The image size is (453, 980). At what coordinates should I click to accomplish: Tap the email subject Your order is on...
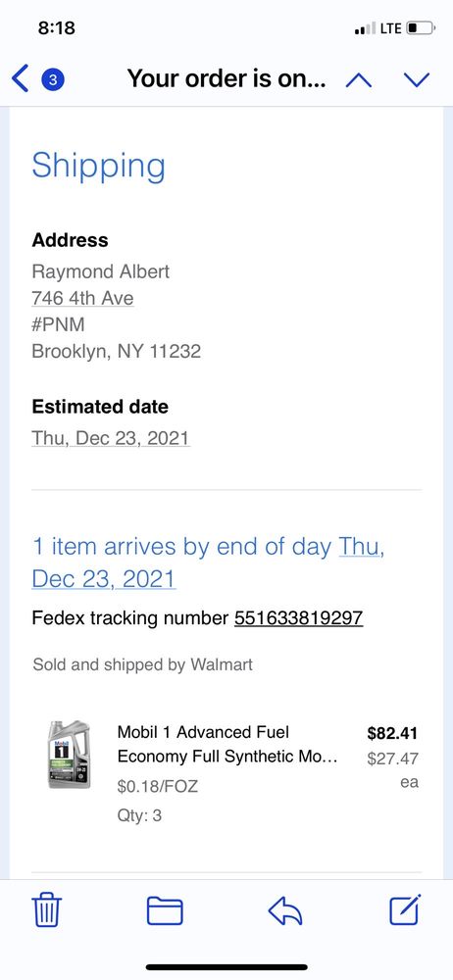coord(226,78)
